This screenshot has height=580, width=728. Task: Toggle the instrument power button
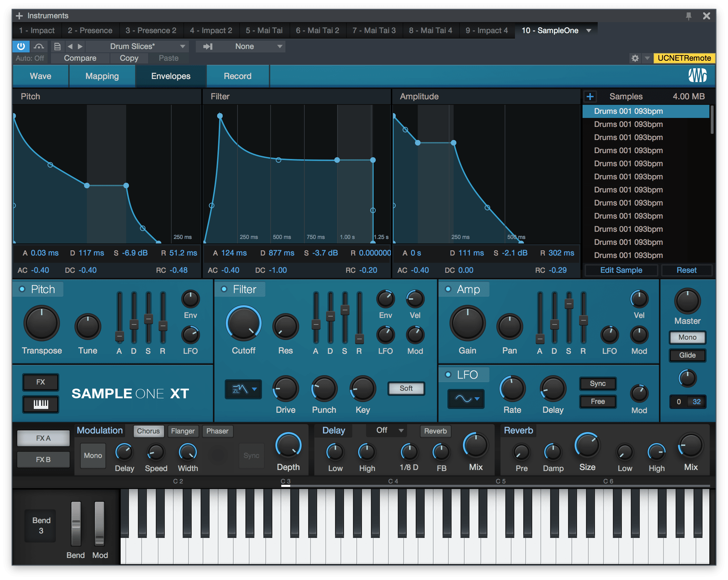click(x=21, y=46)
